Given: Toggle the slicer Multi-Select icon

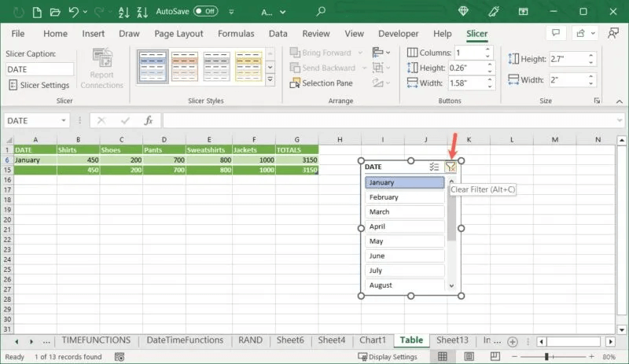Looking at the screenshot, I should coord(434,167).
